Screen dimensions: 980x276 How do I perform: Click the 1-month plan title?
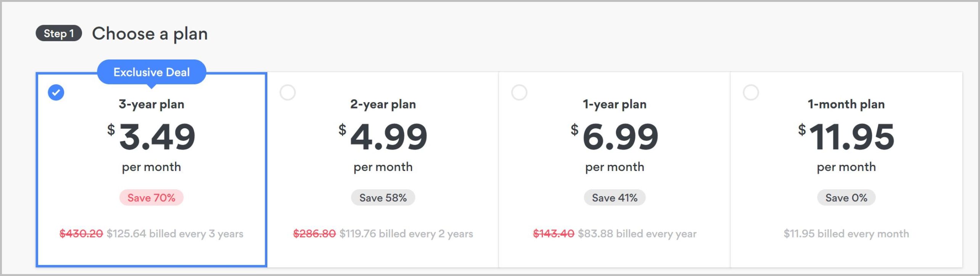[846, 104]
